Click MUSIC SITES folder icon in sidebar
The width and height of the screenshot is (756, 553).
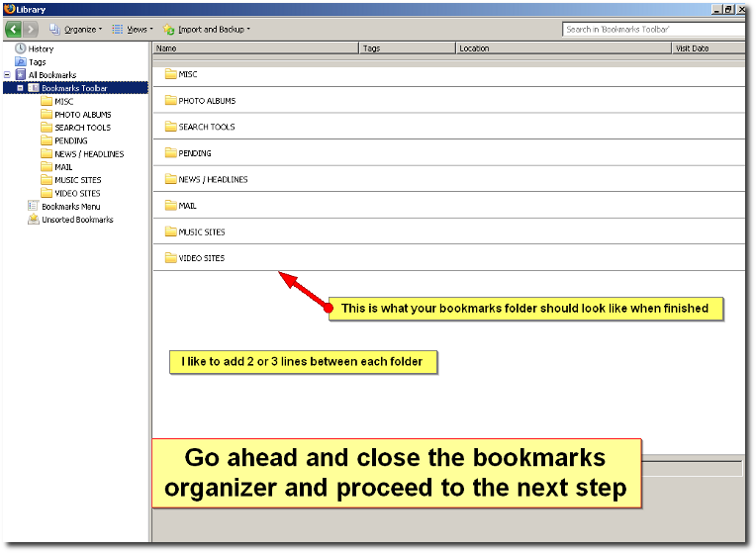click(47, 179)
